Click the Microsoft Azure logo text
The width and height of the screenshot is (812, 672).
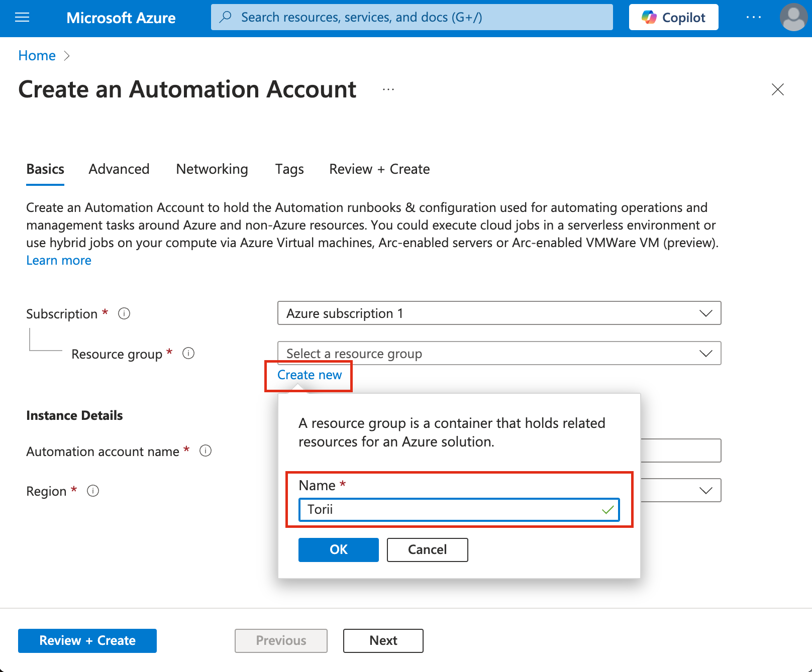click(121, 18)
